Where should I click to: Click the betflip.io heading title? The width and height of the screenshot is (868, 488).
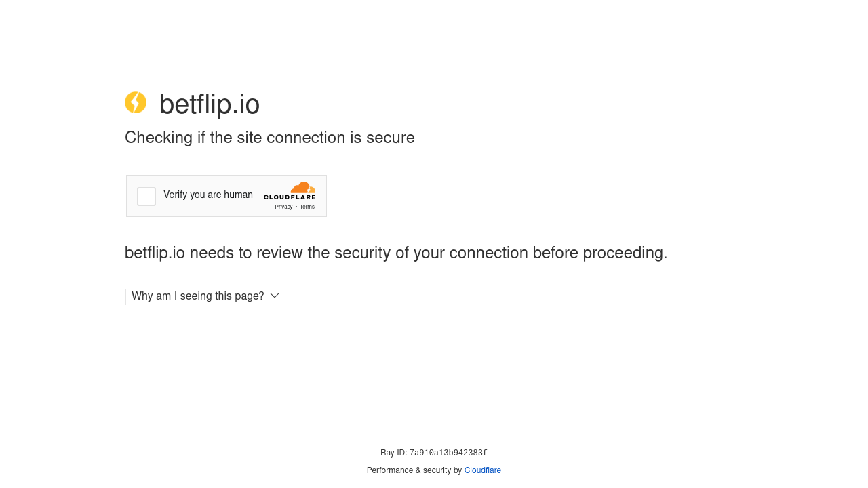210,104
